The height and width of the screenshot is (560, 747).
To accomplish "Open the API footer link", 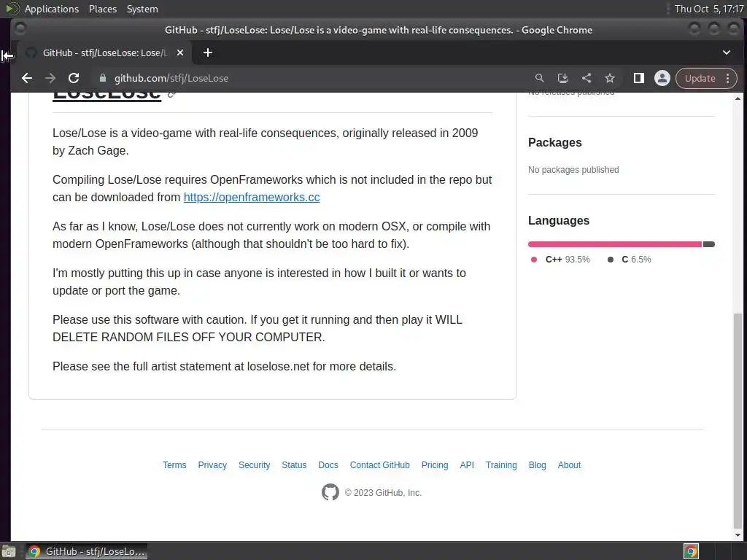I will 467,464.
